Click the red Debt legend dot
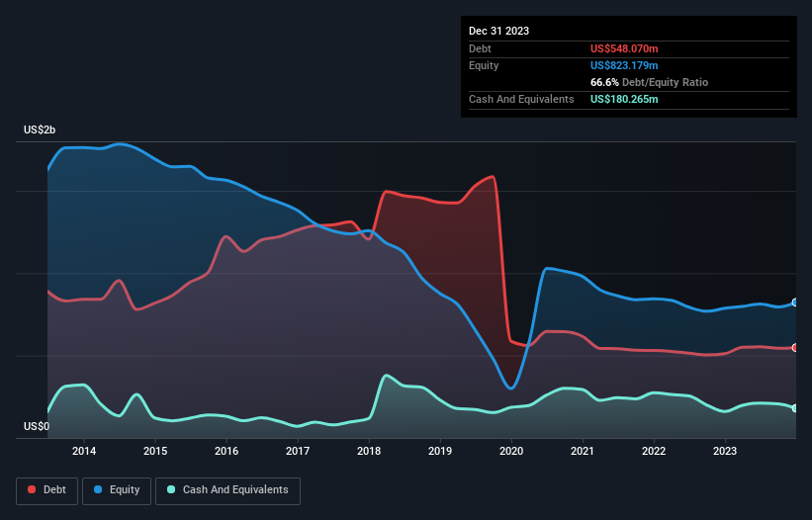 point(32,489)
